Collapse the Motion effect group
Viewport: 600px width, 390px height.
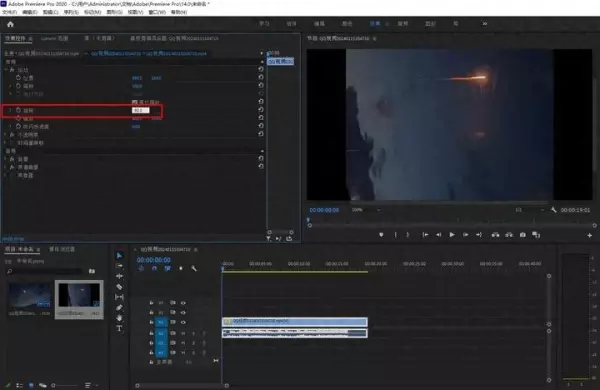(6, 69)
